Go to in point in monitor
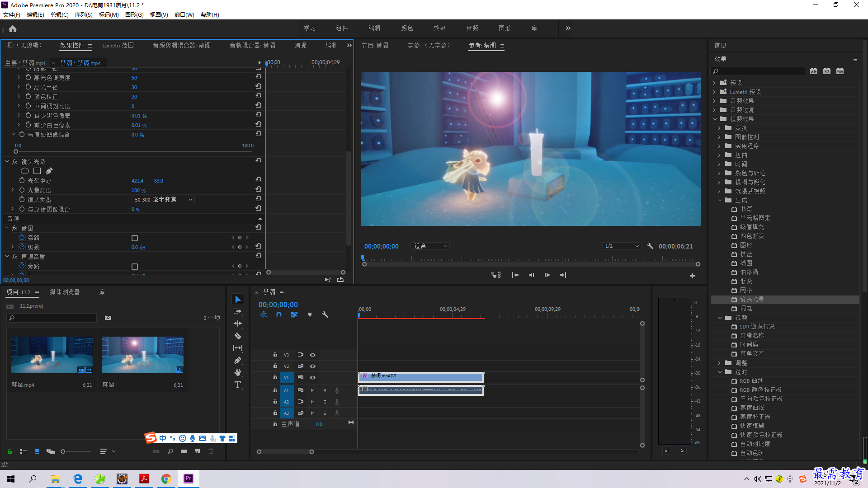The height and width of the screenshot is (488, 868). (515, 275)
